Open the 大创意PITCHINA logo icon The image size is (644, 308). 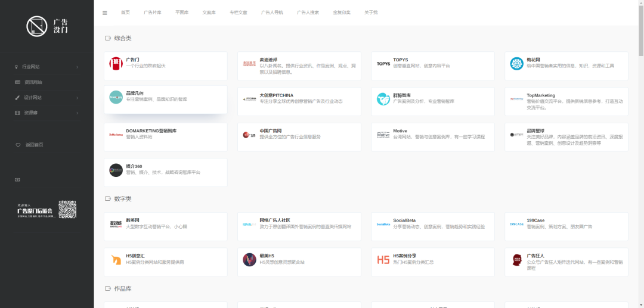point(249,99)
